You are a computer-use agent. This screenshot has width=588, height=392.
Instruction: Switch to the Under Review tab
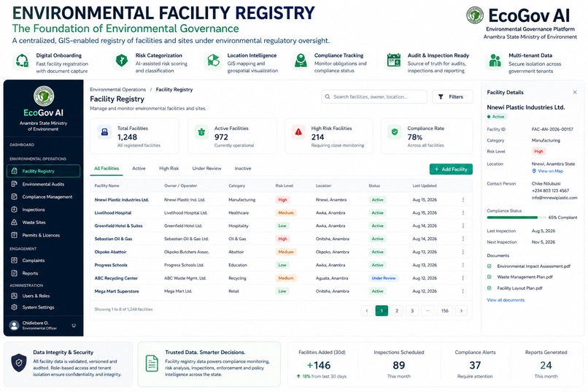pos(206,169)
